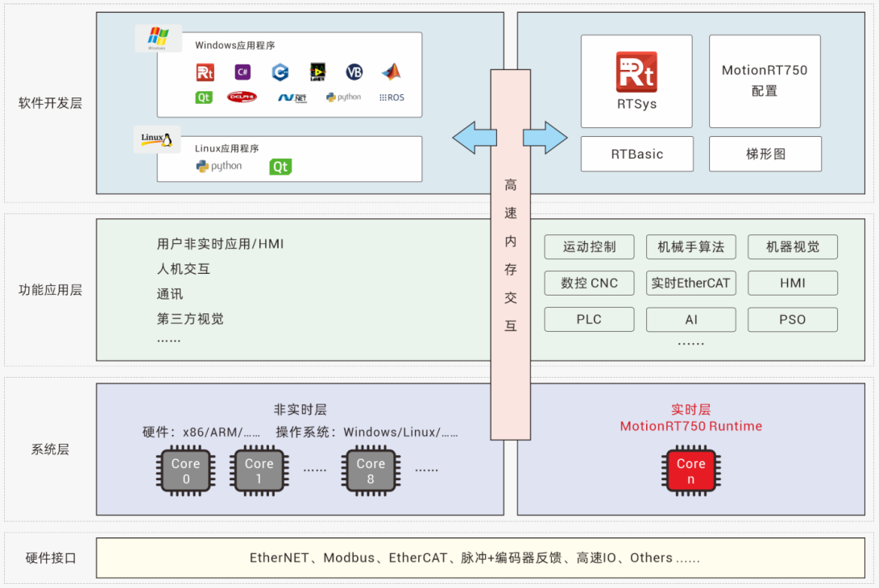Click the RTBasic button
Viewport: 879px width, 588px height.
pyautogui.click(x=636, y=154)
